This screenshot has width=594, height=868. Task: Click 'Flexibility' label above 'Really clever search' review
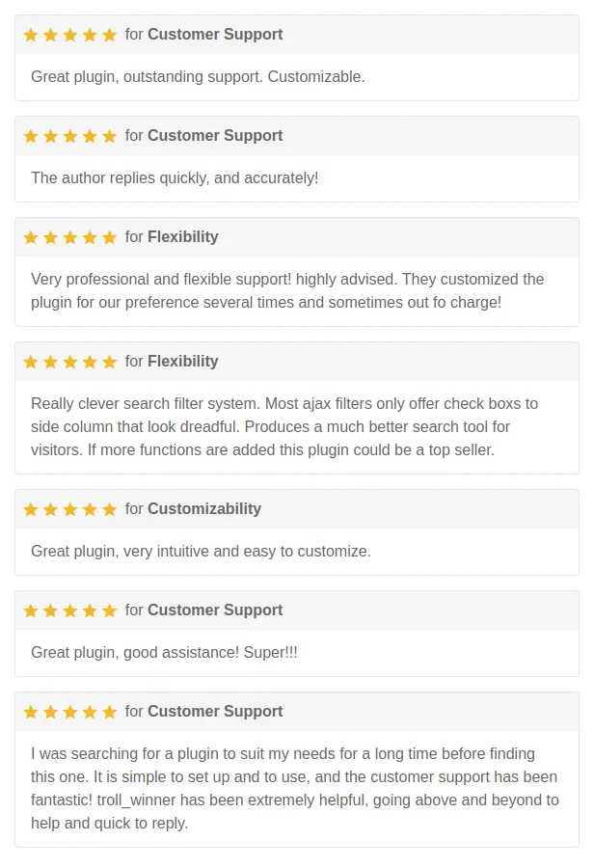182,362
